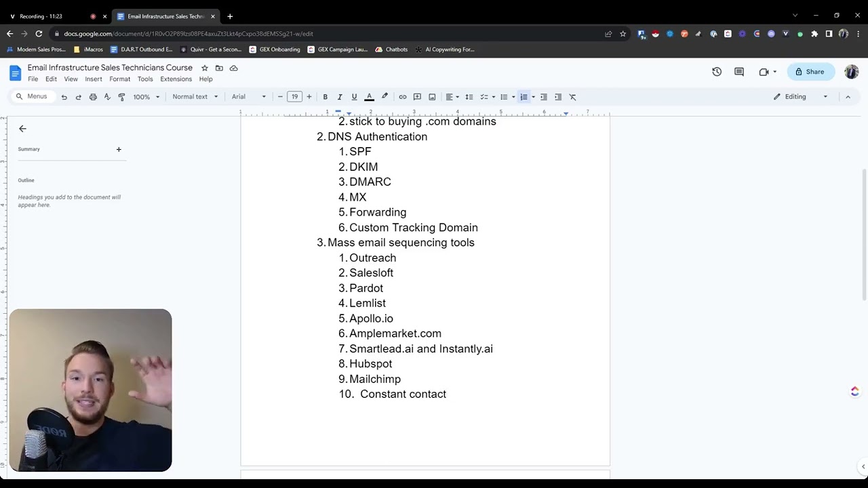The height and width of the screenshot is (488, 868).
Task: Go back in the browser
Action: pos(9,33)
